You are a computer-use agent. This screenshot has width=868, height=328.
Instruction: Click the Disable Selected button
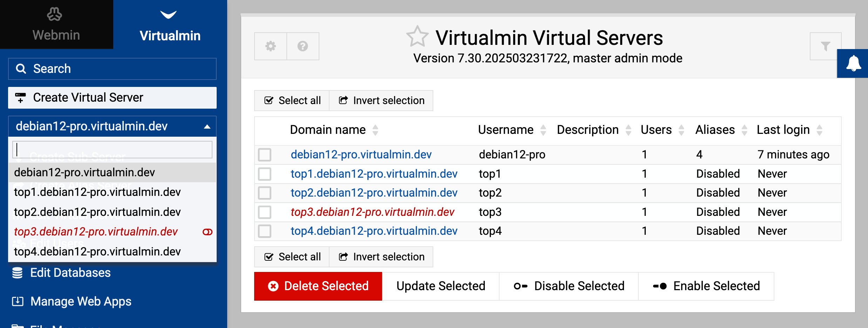[569, 286]
